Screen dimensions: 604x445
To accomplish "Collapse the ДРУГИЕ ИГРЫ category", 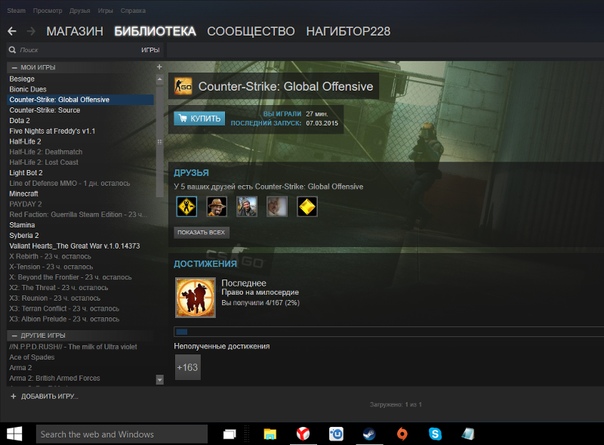I will [15, 336].
